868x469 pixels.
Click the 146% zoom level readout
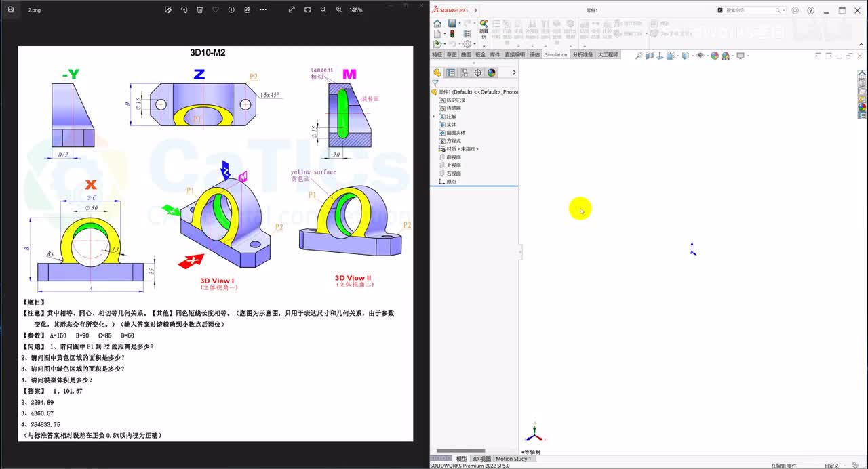[x=355, y=10]
